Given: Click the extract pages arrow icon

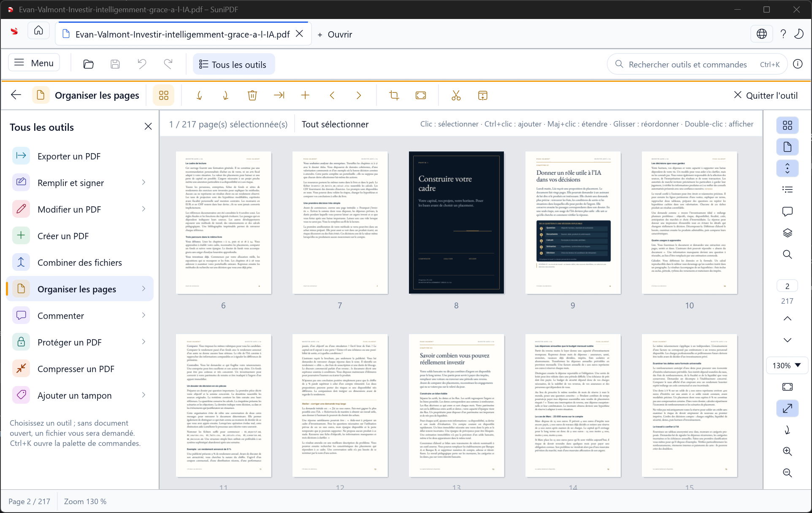Looking at the screenshot, I should click(x=279, y=95).
